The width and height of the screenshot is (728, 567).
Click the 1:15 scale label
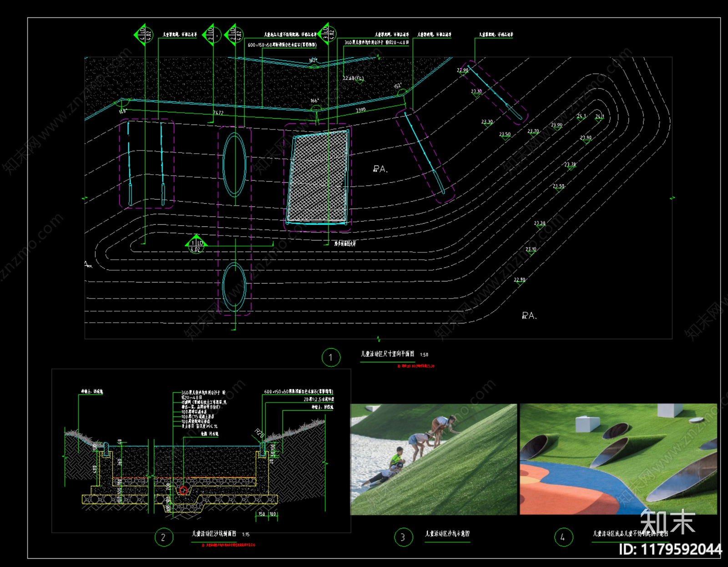tap(246, 534)
